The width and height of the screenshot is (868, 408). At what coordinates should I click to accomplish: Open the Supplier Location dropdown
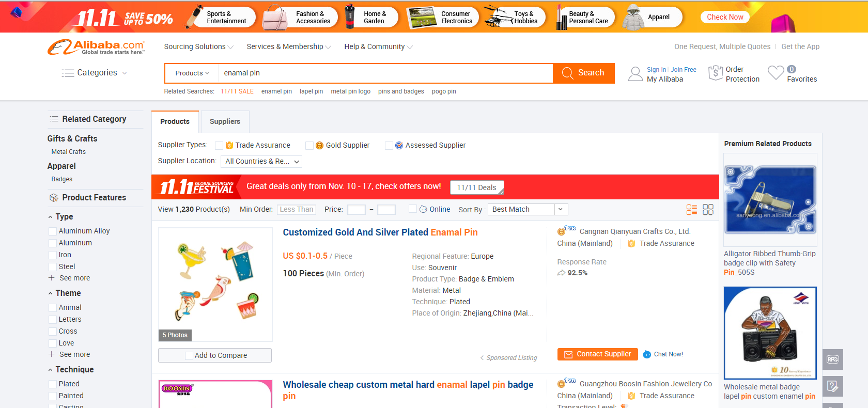[261, 161]
